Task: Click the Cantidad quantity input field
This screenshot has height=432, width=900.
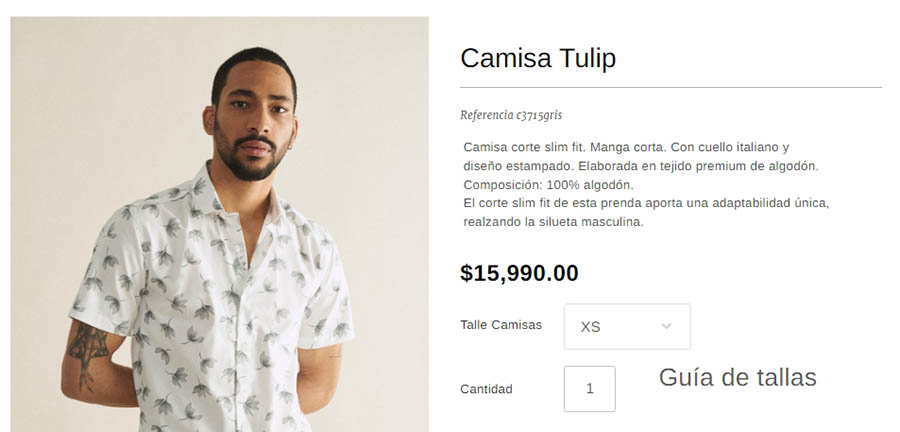Action: point(589,389)
